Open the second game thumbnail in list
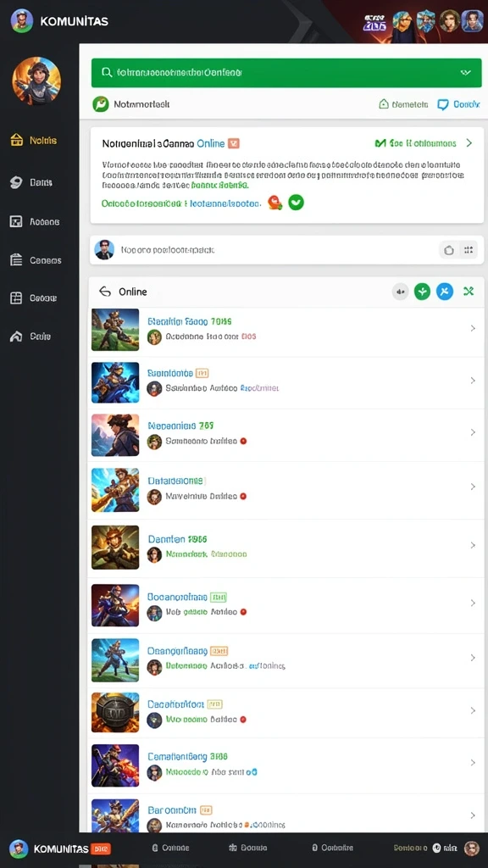Viewport: 488px width, 868px height. [x=115, y=382]
